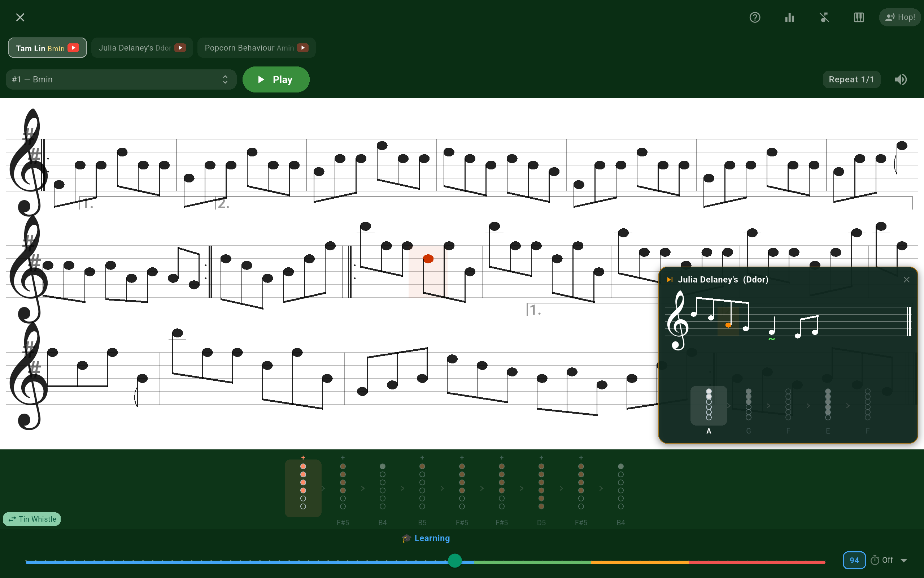924x578 pixels.
Task: Close the Julia Delaney's preview popup
Action: pyautogui.click(x=907, y=280)
